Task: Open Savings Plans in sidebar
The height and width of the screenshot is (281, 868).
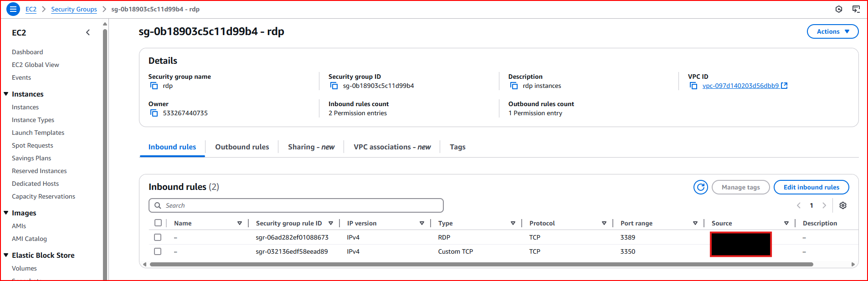Action: [x=31, y=158]
